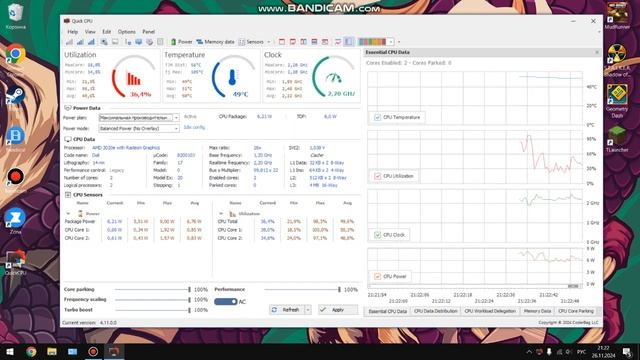Screen dimensions: 640x360
Task: Click the Frequency scaling slider handle
Action: tap(189, 300)
